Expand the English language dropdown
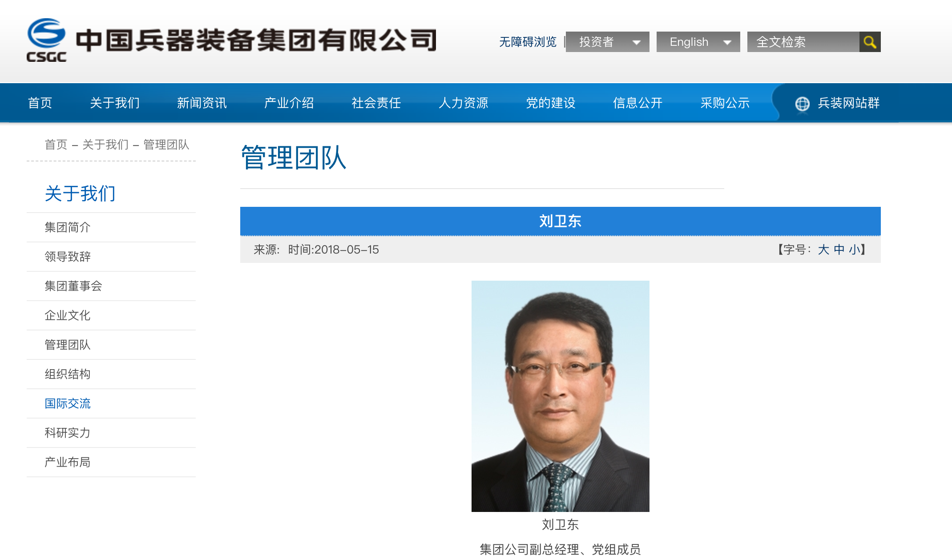The height and width of the screenshot is (560, 952). [x=698, y=42]
